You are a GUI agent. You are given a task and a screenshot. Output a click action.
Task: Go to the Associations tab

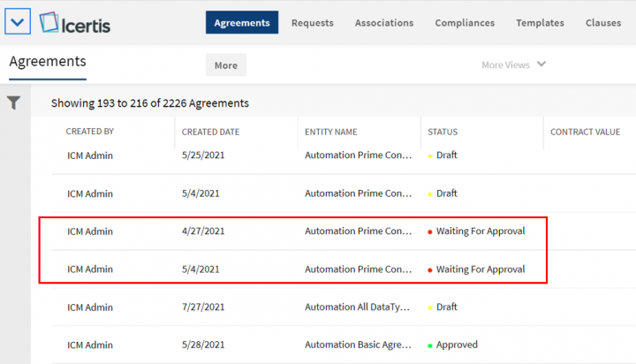point(383,23)
